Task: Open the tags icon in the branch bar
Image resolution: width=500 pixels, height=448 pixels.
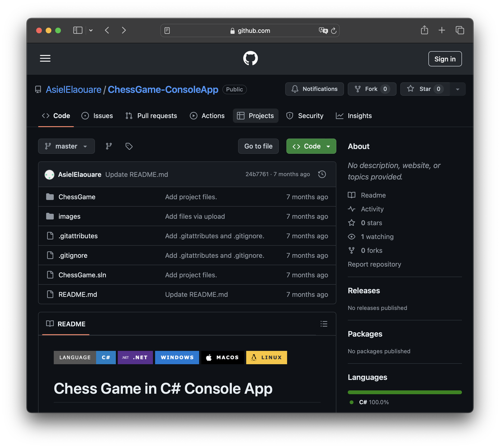Action: point(129,146)
